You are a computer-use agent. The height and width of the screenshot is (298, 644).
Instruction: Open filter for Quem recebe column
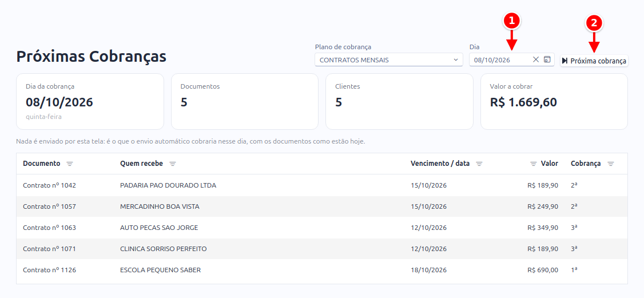[173, 164]
